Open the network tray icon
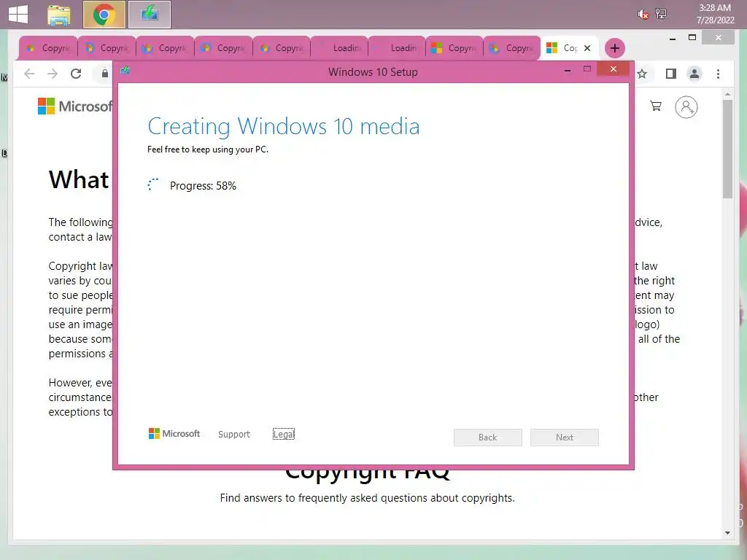 661,14
